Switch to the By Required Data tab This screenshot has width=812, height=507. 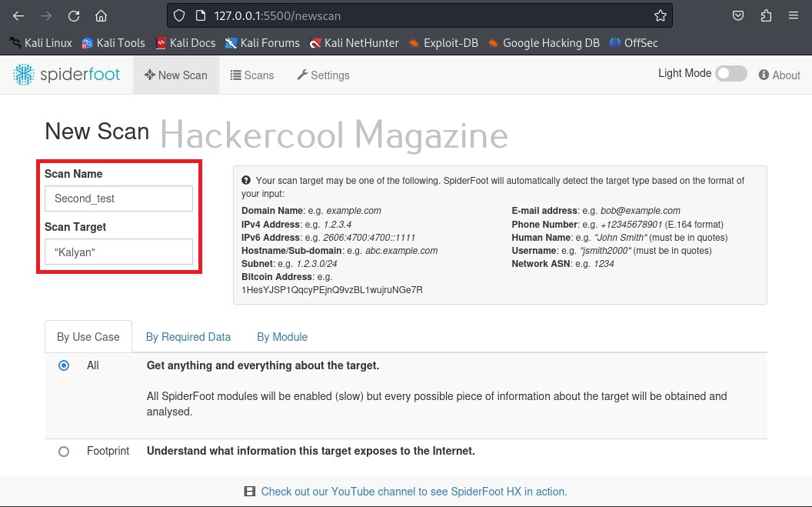coord(188,337)
